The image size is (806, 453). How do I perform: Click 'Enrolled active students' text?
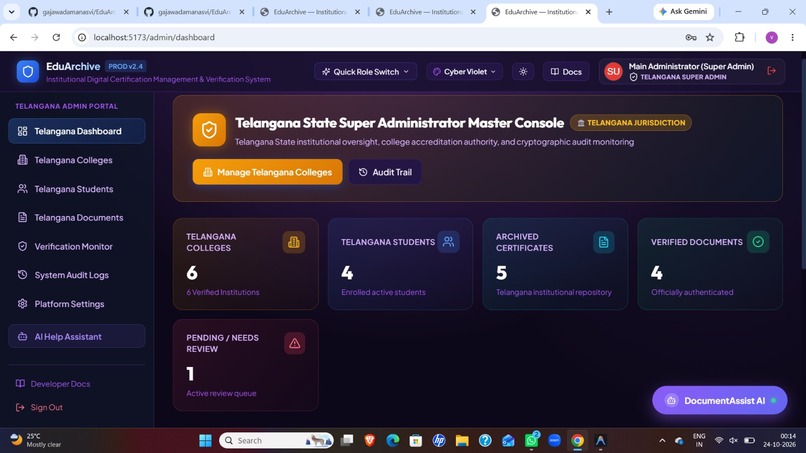tap(383, 292)
